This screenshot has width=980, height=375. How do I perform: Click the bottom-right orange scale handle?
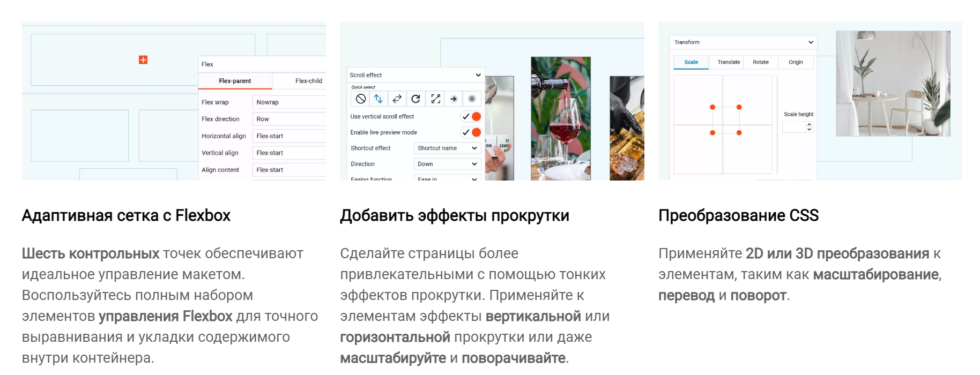coord(739,132)
